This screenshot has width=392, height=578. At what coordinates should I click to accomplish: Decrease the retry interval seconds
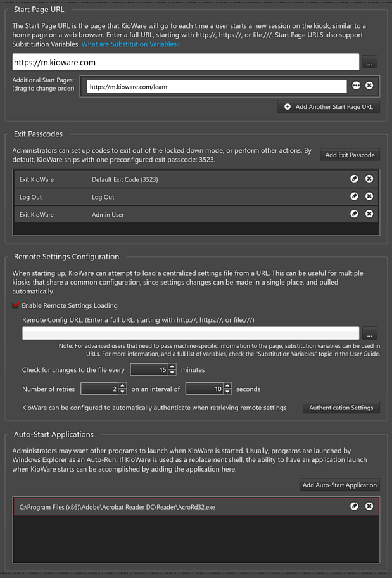coord(228,392)
